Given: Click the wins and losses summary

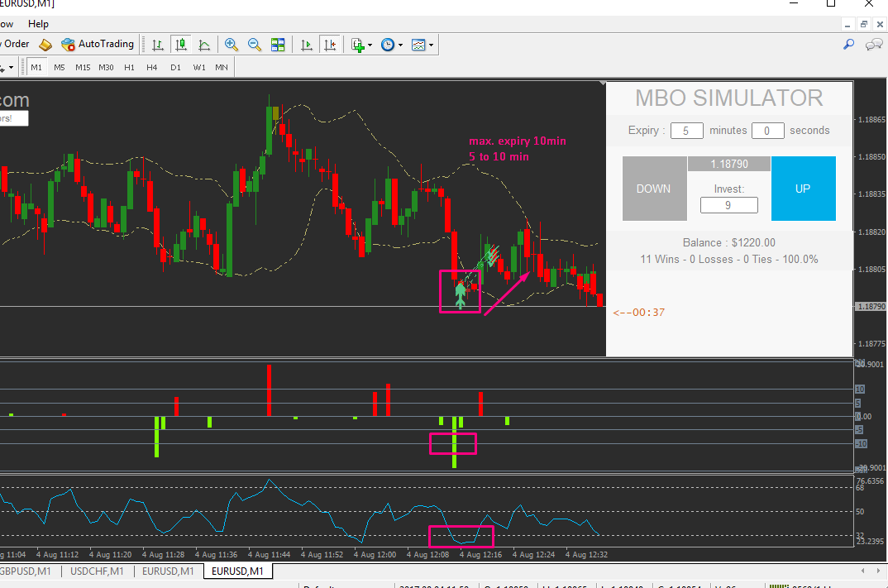Looking at the screenshot, I should [729, 260].
